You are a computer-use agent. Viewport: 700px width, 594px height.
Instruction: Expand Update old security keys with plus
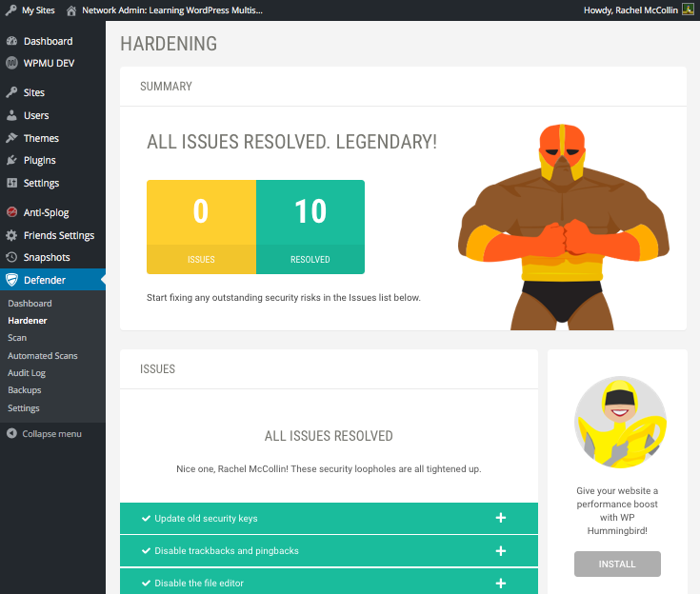[501, 518]
